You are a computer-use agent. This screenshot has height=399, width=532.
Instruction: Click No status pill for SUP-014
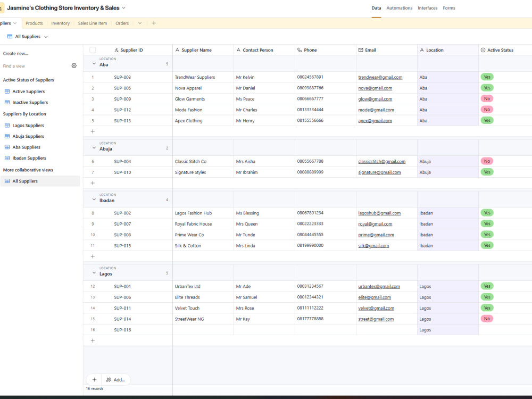487,319
